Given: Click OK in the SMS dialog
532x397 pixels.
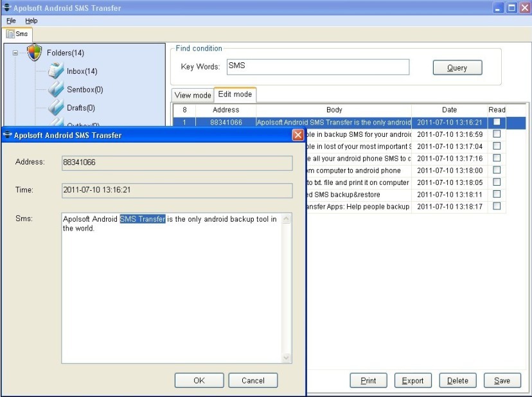Looking at the screenshot, I should click(x=199, y=380).
